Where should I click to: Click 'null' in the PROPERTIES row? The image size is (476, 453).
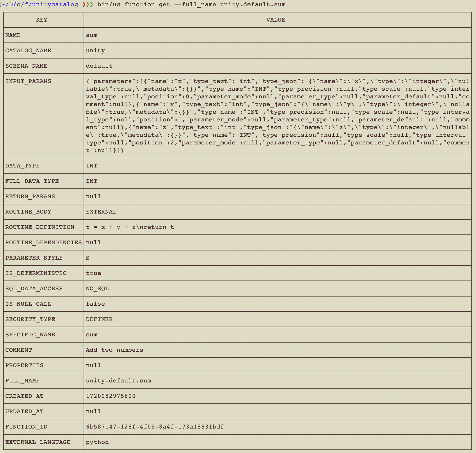click(94, 365)
